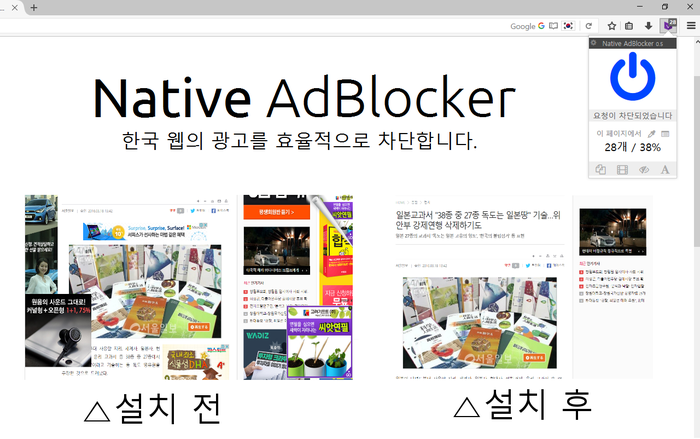Reload the page with refresh icon
Screen dimensions: 700x439
tap(588, 26)
